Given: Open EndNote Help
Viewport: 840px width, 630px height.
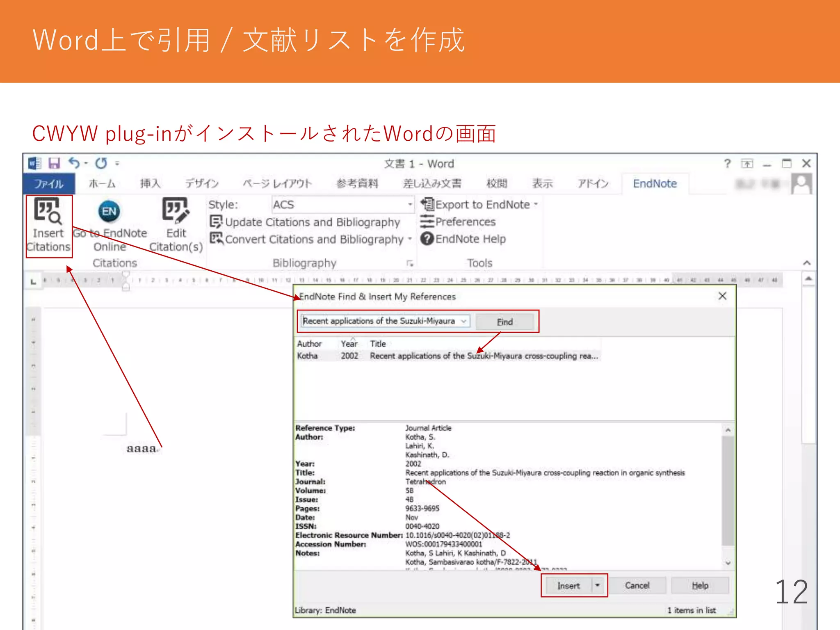Looking at the screenshot, I should [463, 239].
